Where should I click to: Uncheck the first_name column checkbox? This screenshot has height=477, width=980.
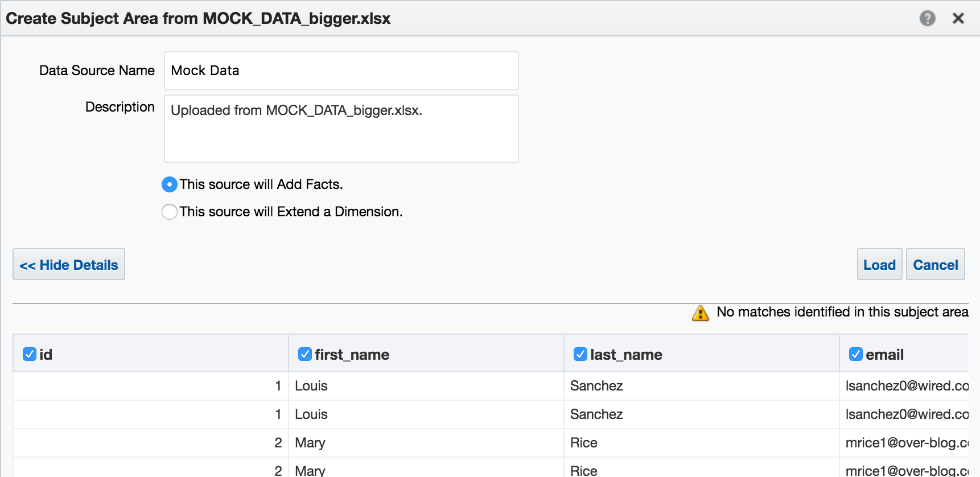point(305,354)
